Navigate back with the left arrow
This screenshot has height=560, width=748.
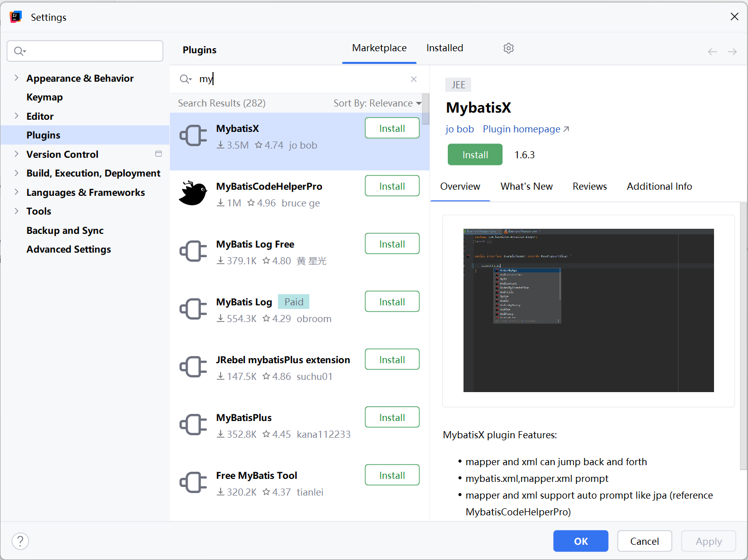(x=713, y=52)
